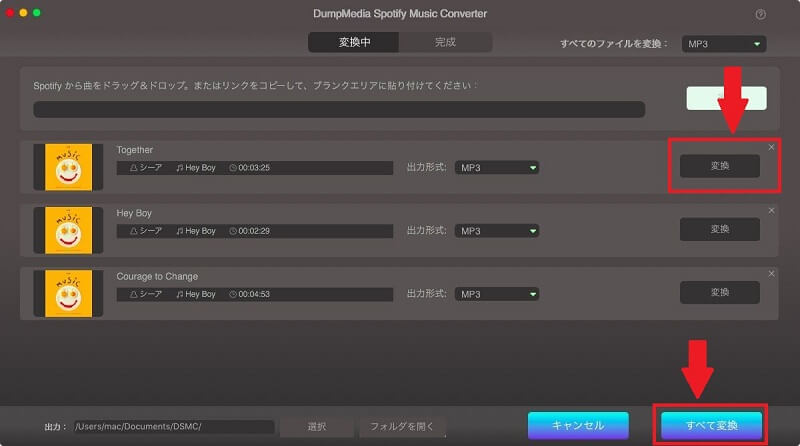The image size is (800, 446).
Task: Open the すべてのファイルを変換 MP3 dropdown
Action: pyautogui.click(x=723, y=44)
